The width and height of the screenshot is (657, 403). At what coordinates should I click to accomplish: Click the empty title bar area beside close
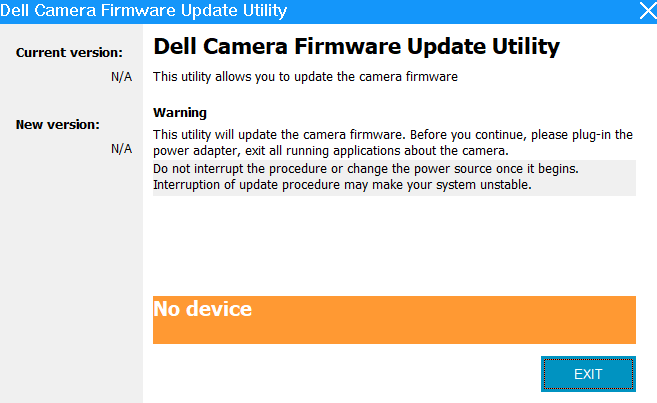461,11
